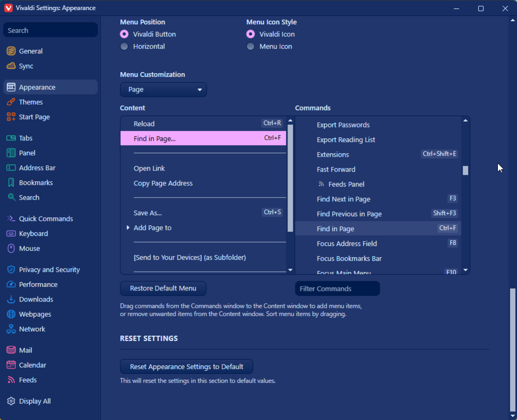Select Vivaldi Button menu position

124,34
